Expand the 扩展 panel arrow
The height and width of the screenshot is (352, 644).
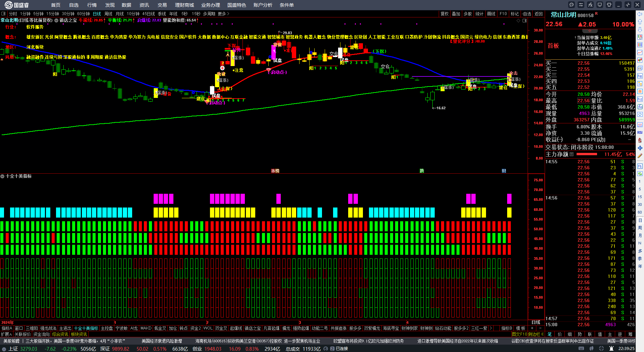point(6,334)
